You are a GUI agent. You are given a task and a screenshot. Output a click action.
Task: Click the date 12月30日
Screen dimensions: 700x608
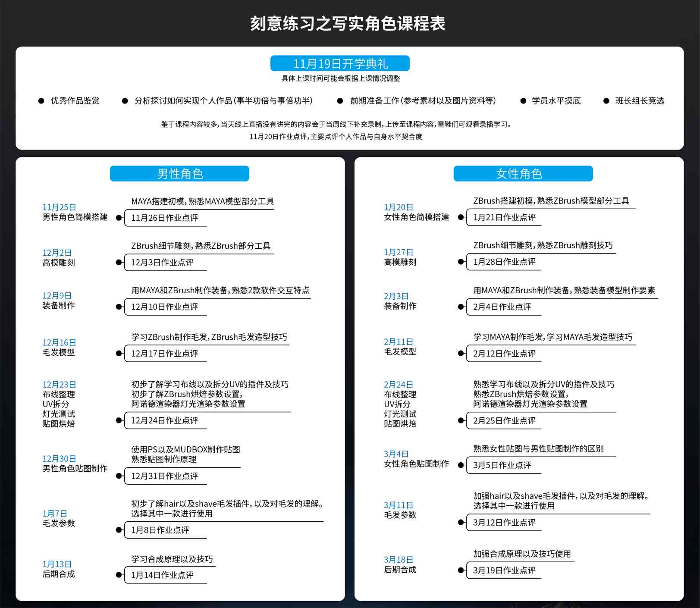[59, 459]
